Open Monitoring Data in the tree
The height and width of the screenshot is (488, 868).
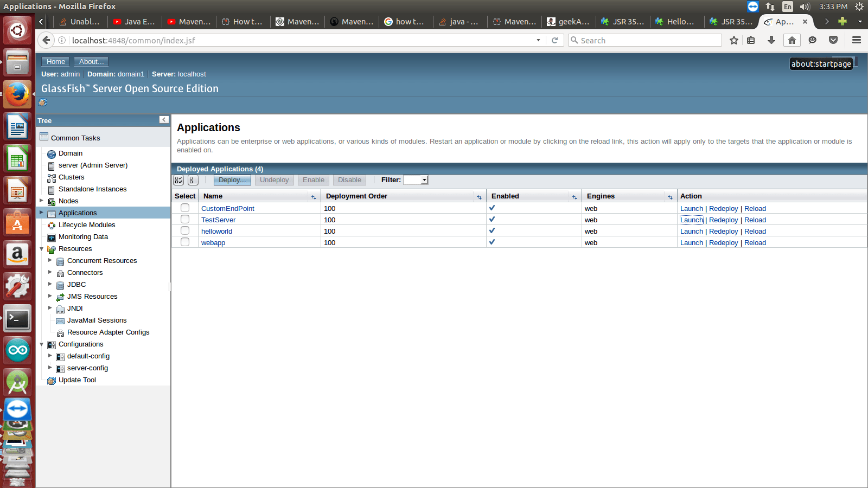(x=84, y=237)
